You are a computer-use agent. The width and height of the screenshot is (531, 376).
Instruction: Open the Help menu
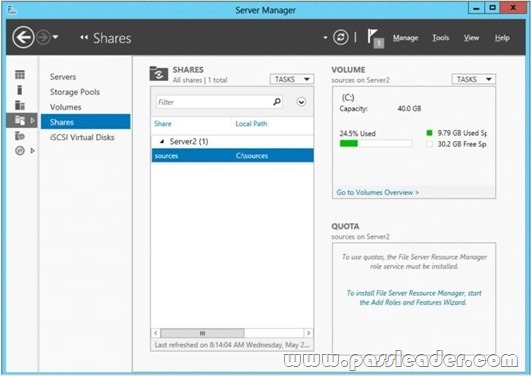click(x=502, y=38)
